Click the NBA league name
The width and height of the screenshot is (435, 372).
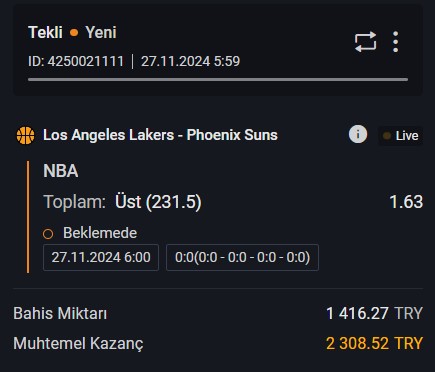[61, 171]
